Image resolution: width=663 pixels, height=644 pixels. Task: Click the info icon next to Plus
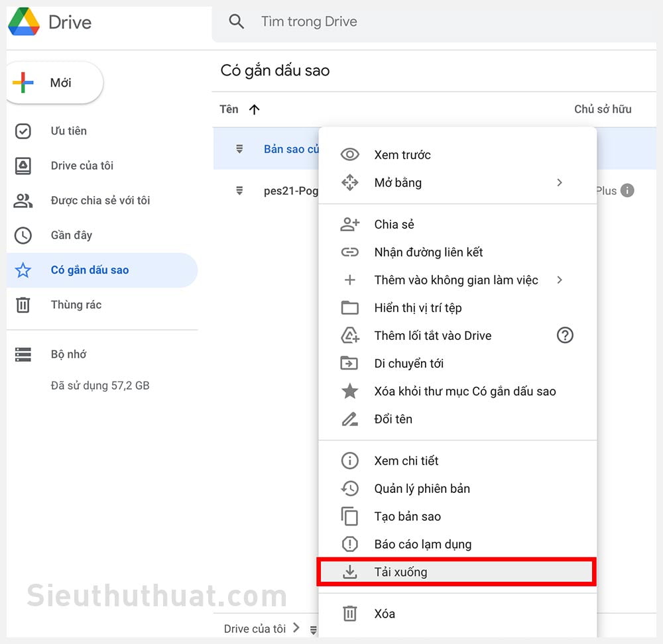click(x=627, y=190)
